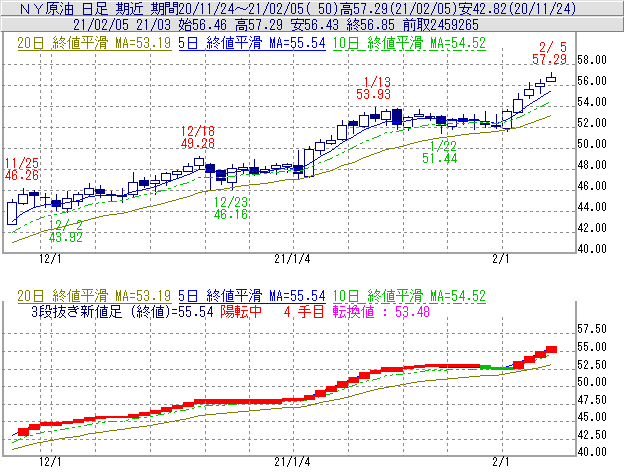Click the period text 20/11/24～21/02/05

pos(242,9)
